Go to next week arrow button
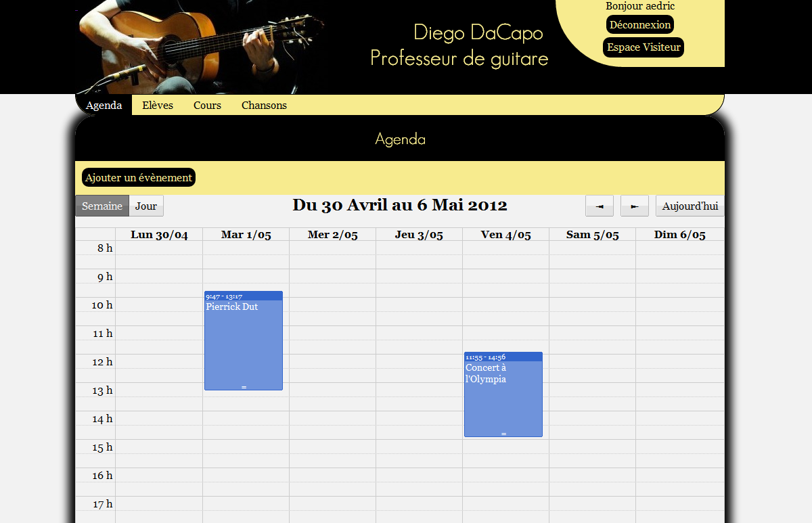This screenshot has height=523, width=812. (x=634, y=206)
